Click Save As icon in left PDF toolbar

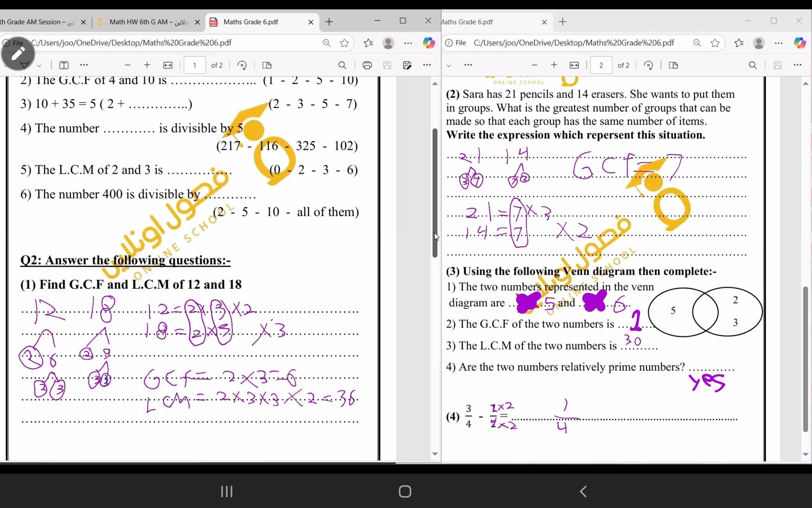click(x=407, y=65)
